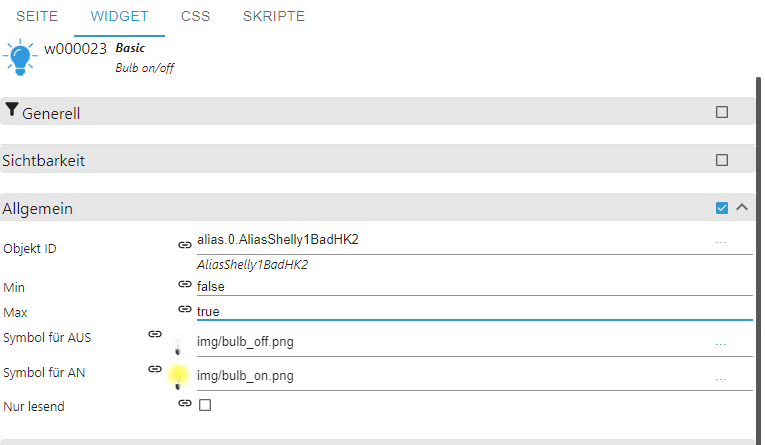Tick the Sichtbarkeit section checkbox

coord(722,159)
